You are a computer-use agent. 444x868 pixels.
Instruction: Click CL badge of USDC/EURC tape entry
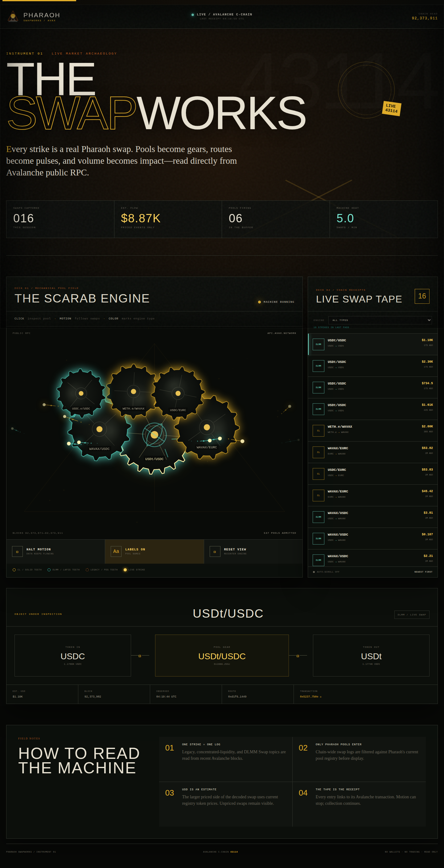click(x=318, y=474)
